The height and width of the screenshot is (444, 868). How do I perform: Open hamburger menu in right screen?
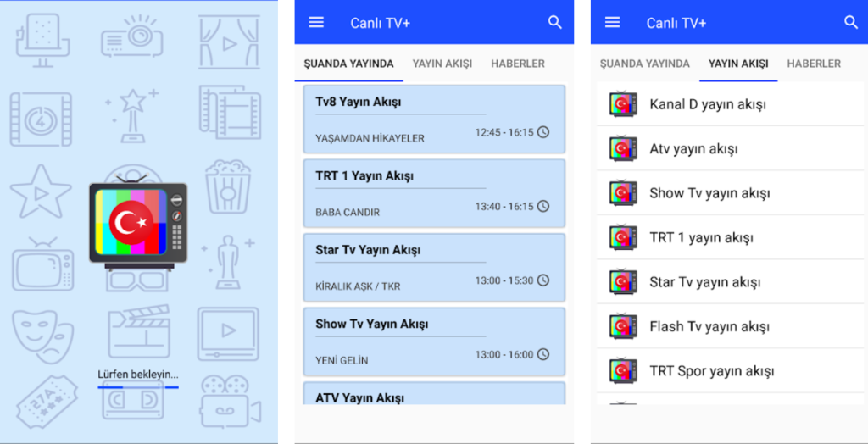(x=612, y=22)
